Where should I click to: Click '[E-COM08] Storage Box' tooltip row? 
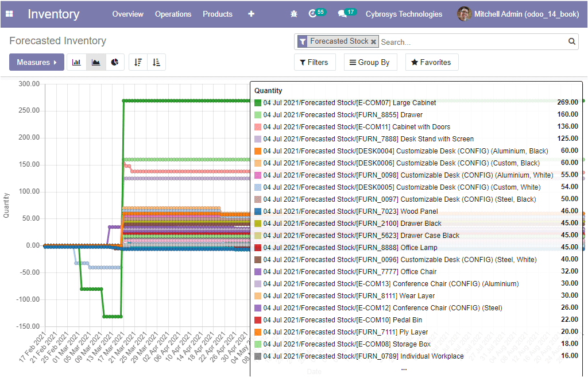[x=416, y=344]
